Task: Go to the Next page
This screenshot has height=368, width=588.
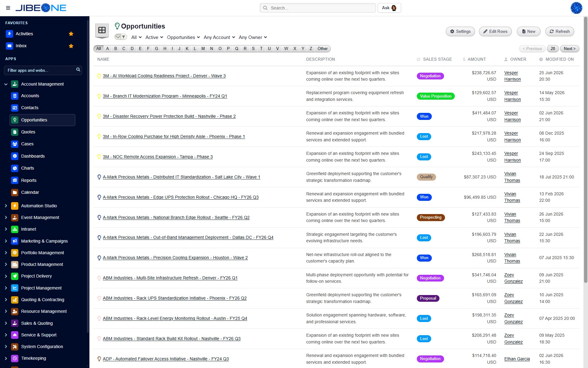Action: click(x=570, y=48)
